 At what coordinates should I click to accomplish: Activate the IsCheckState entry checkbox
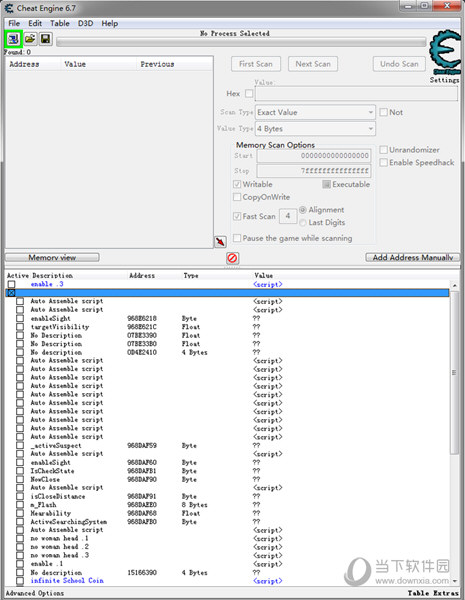click(x=20, y=471)
